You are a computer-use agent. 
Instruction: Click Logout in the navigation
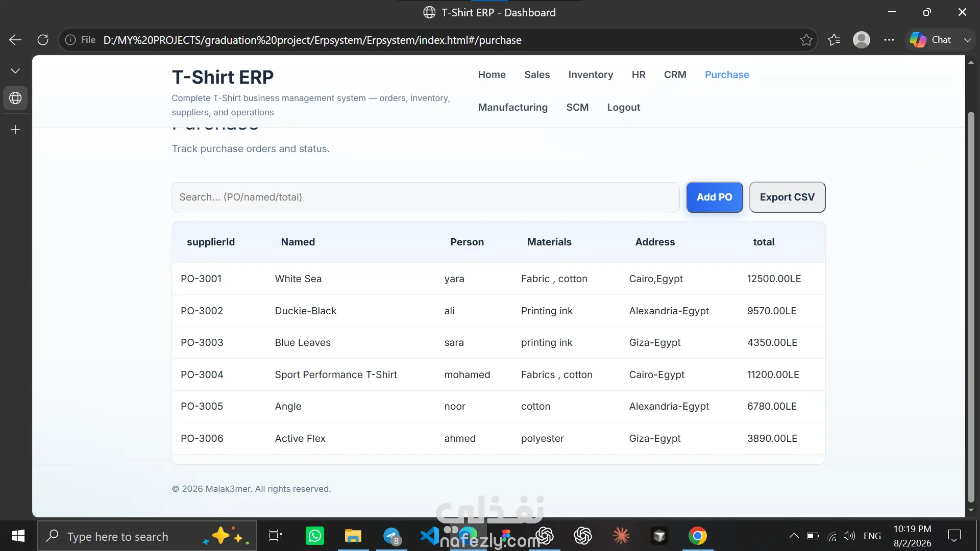coord(623,107)
